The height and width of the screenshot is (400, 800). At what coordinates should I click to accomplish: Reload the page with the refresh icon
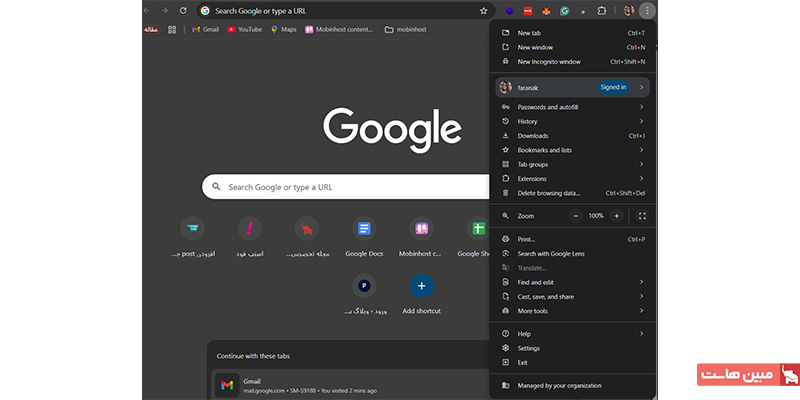click(183, 10)
